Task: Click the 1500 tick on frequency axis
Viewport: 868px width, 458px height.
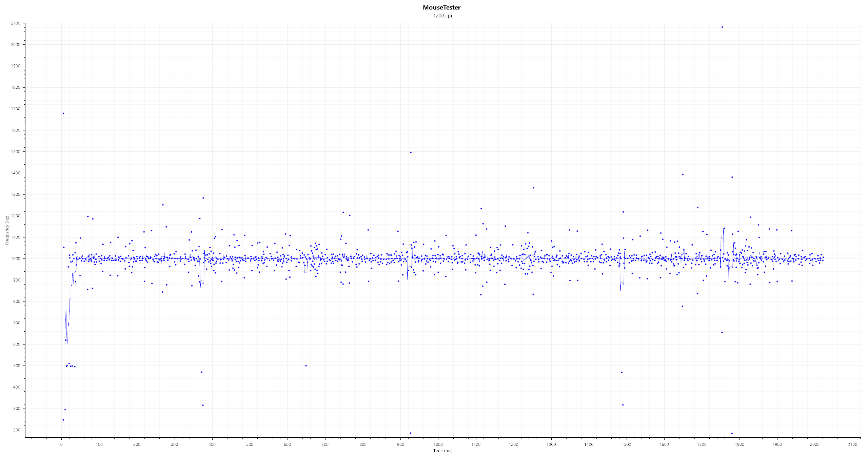Action: 16,151
